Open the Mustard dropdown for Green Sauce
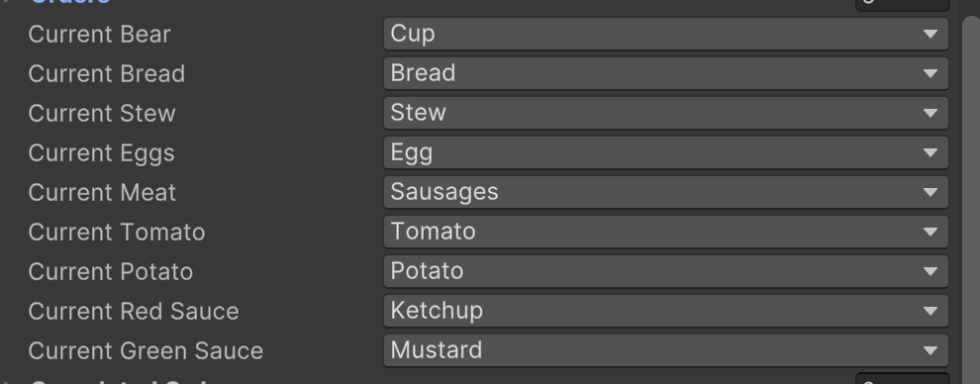 666,350
